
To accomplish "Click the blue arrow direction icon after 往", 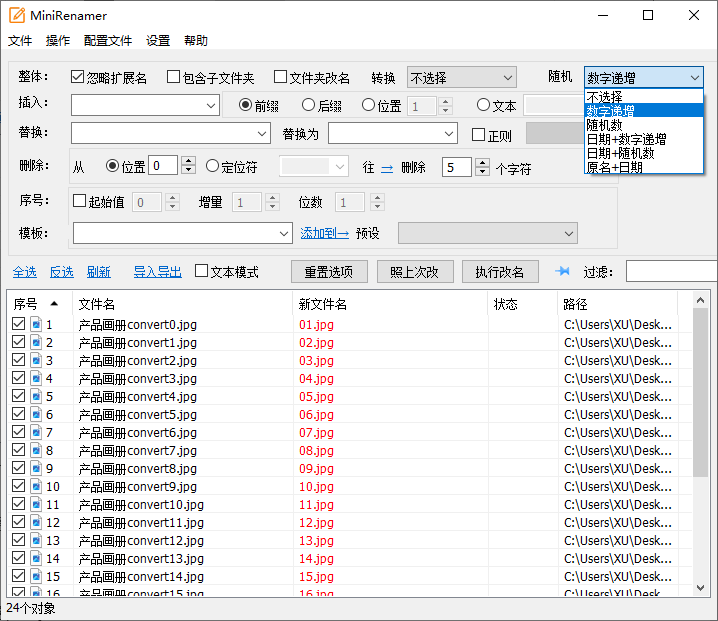I will [387, 169].
